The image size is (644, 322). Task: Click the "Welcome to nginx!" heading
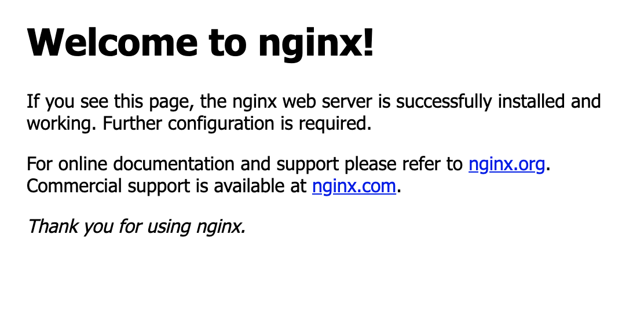pyautogui.click(x=200, y=42)
